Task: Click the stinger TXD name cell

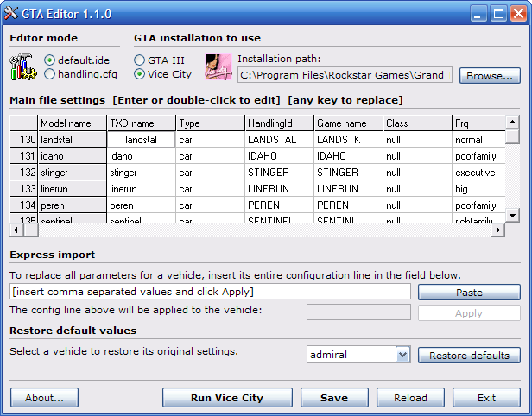Action: pos(142,173)
